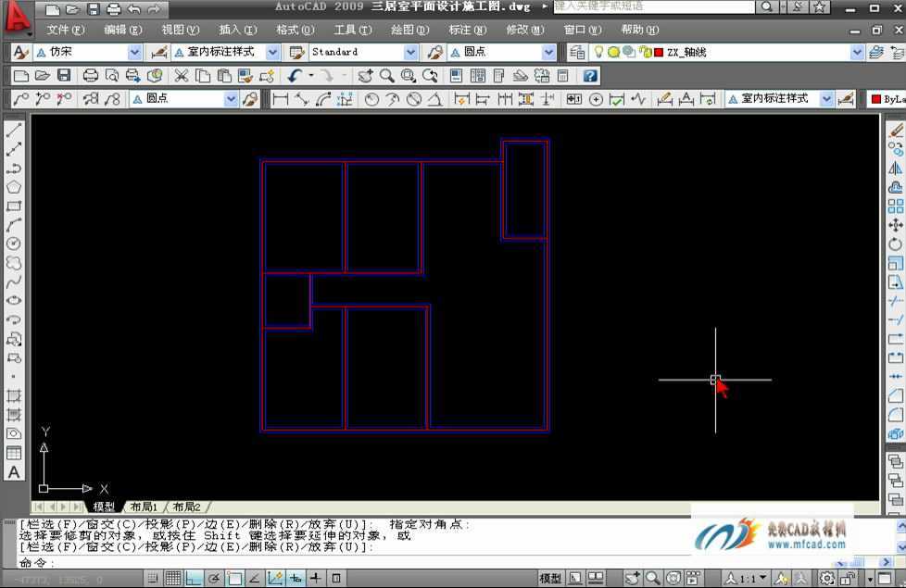This screenshot has width=906, height=588.
Task: Open the 绘图(D) menu
Action: click(x=410, y=30)
